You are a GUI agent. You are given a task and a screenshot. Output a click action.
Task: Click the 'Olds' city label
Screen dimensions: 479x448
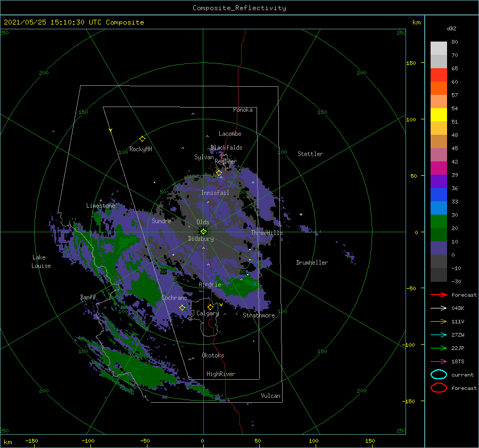point(203,222)
